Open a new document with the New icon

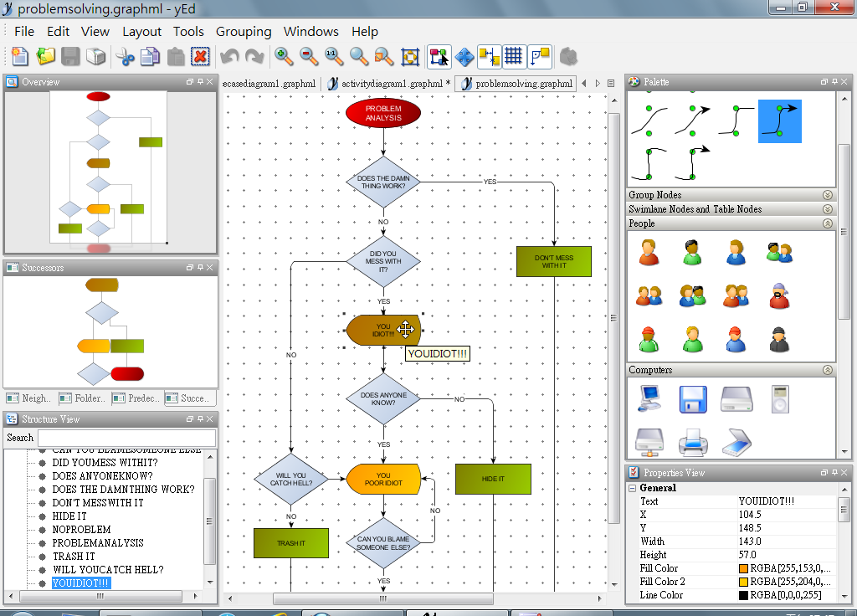pos(18,57)
